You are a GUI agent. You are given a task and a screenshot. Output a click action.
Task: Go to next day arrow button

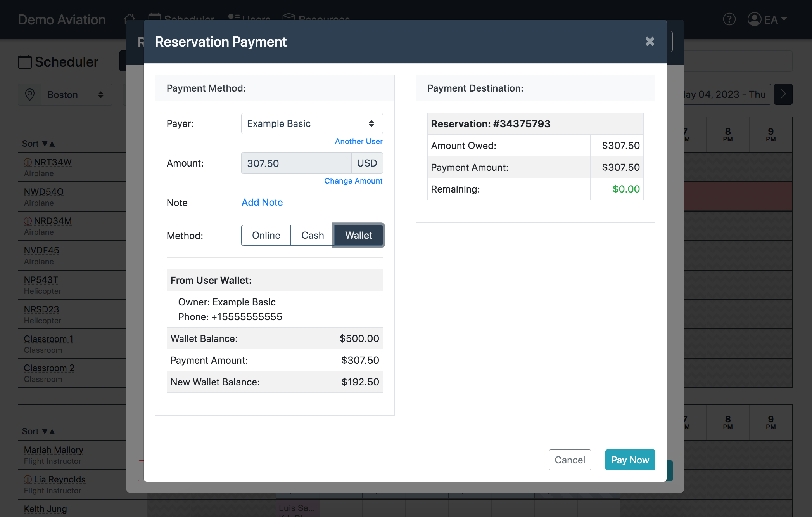point(783,94)
